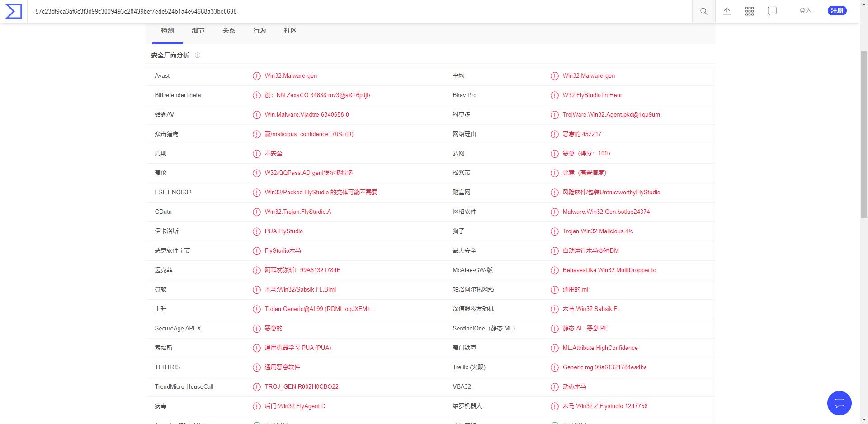Click the alert icon for Microsoft 微软 row
Viewport: 868px width, 424px height.
[x=256, y=290]
